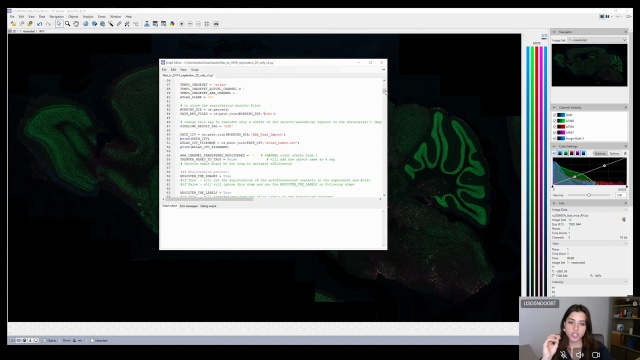
Task: Open the File menu of main window
Action: [x=12, y=17]
